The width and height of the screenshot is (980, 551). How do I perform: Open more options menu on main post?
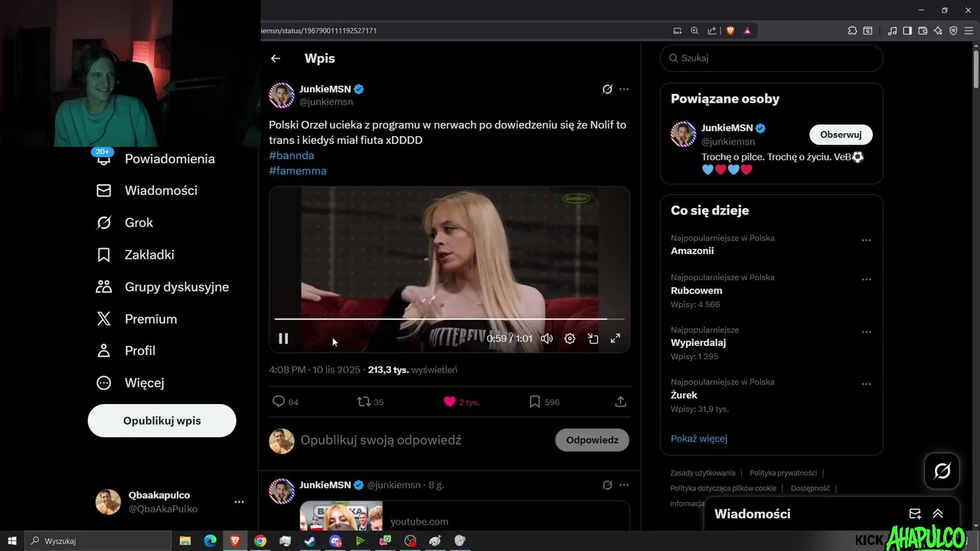tap(624, 89)
